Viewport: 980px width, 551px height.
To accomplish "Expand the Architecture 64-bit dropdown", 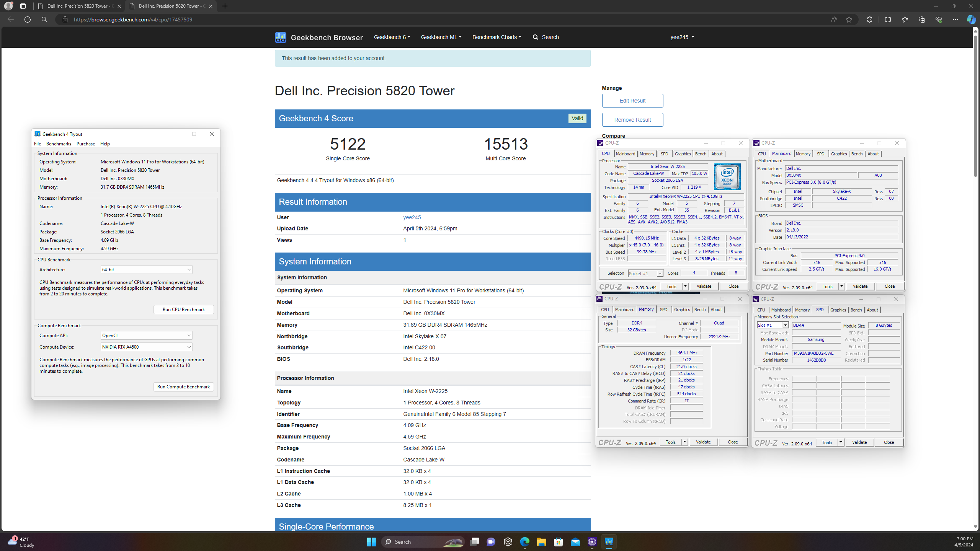I will click(x=147, y=270).
